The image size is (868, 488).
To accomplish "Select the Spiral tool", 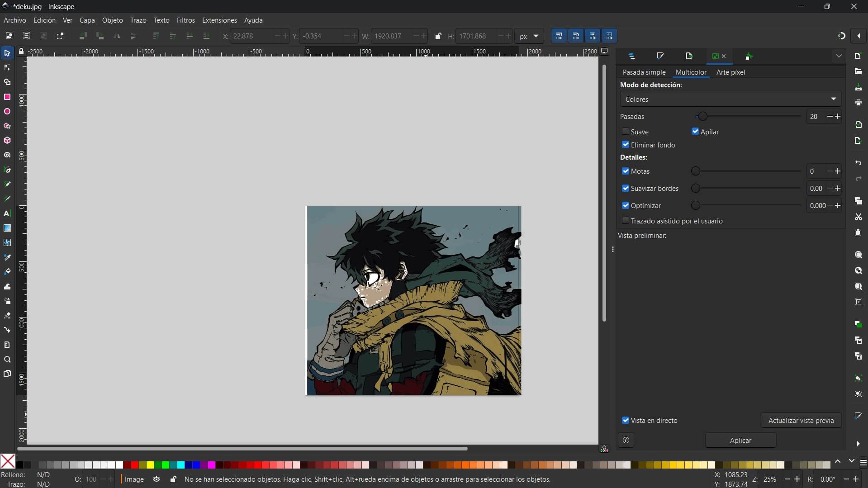I will click(7, 155).
